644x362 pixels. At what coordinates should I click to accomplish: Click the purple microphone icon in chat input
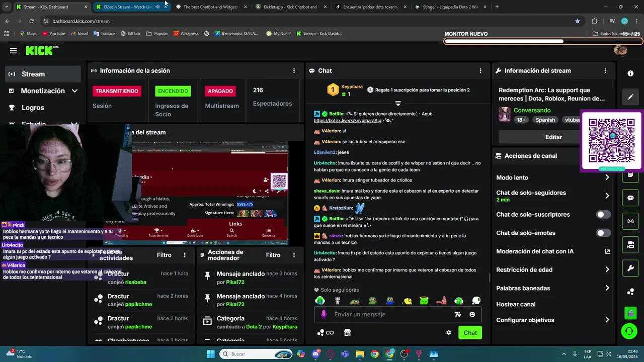tap(323, 314)
